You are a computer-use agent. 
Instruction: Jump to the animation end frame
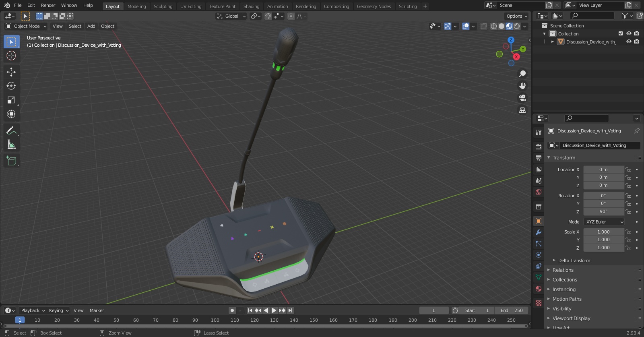(290, 310)
